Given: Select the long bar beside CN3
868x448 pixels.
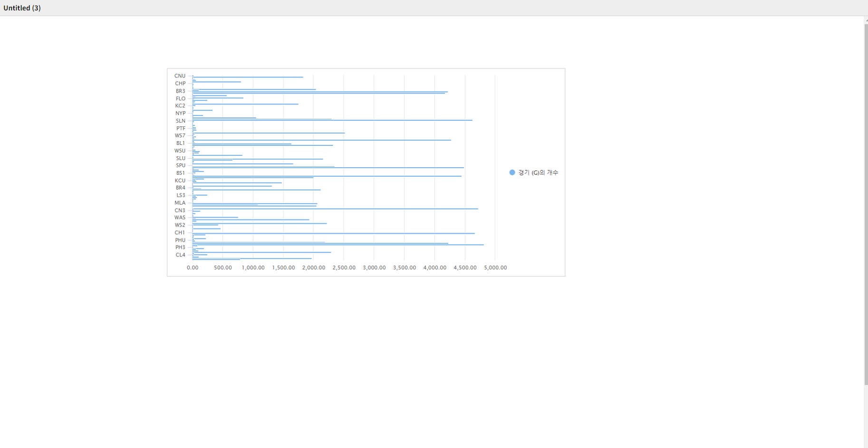Looking at the screenshot, I should (x=335, y=209).
